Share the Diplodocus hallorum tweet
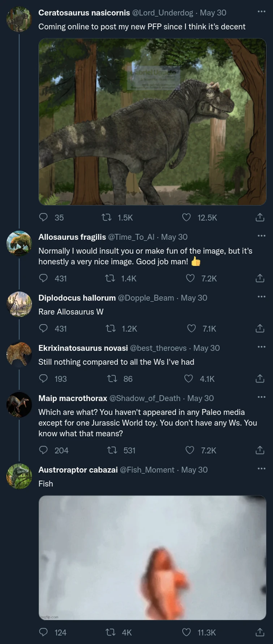Image resolution: width=273 pixels, height=644 pixels. (260, 329)
